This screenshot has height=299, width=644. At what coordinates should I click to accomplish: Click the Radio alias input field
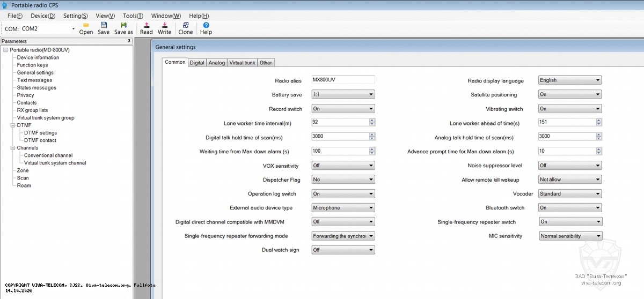point(343,80)
